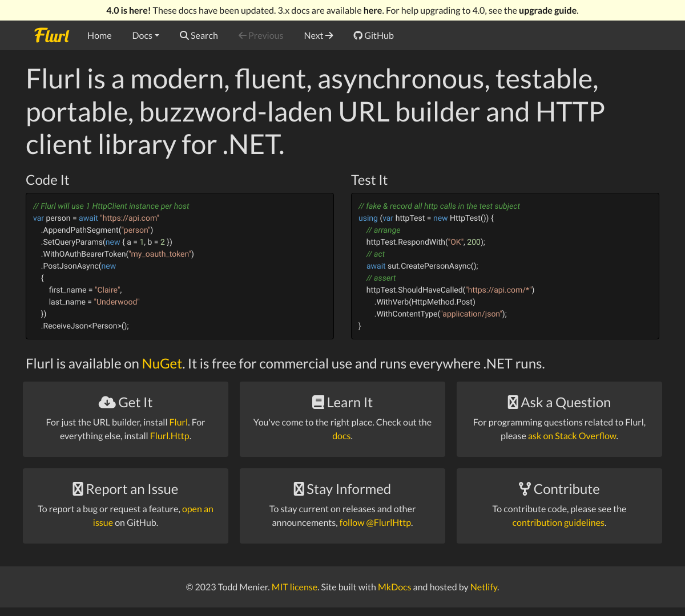Click the icon beside Report an Issue

(78, 489)
